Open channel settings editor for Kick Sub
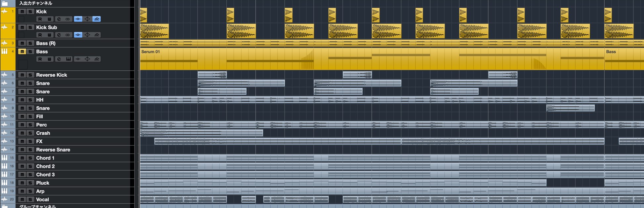 click(x=59, y=35)
